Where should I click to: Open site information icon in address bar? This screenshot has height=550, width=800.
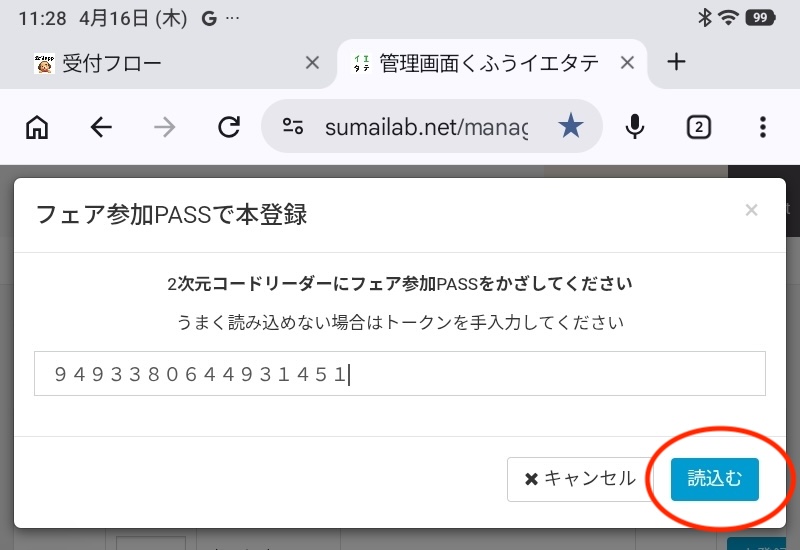[293, 127]
